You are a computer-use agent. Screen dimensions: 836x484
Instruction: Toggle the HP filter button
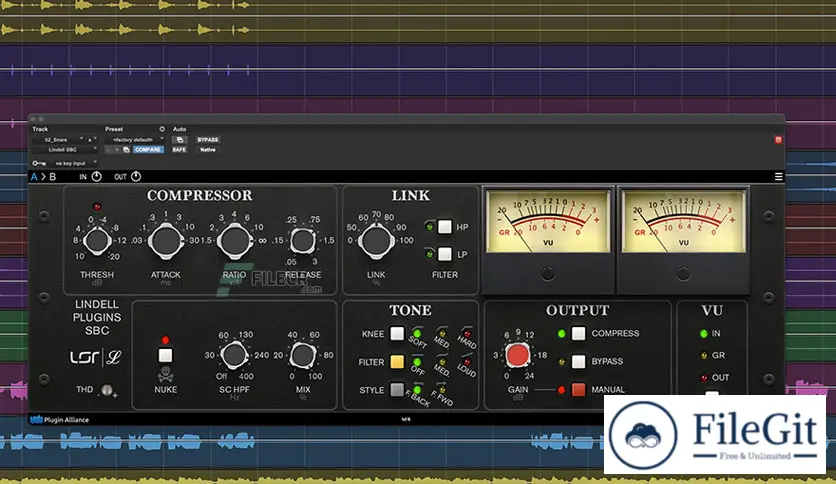[x=445, y=227]
